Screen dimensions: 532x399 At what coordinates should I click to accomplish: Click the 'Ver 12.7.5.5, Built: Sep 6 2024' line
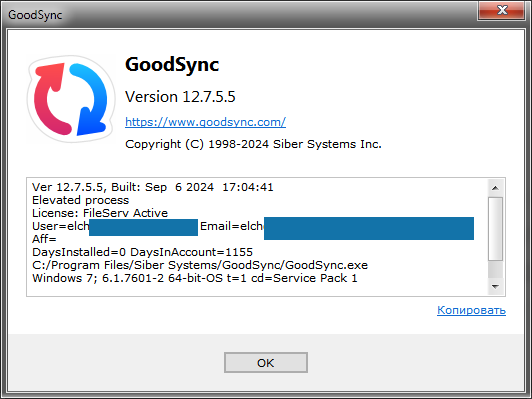pyautogui.click(x=153, y=187)
